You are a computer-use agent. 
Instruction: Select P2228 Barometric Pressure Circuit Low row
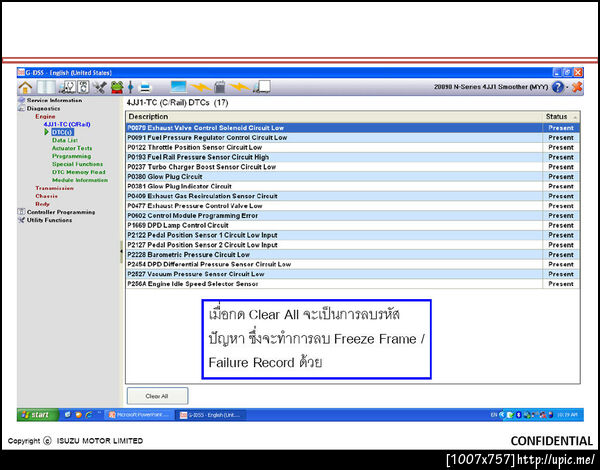coord(352,255)
